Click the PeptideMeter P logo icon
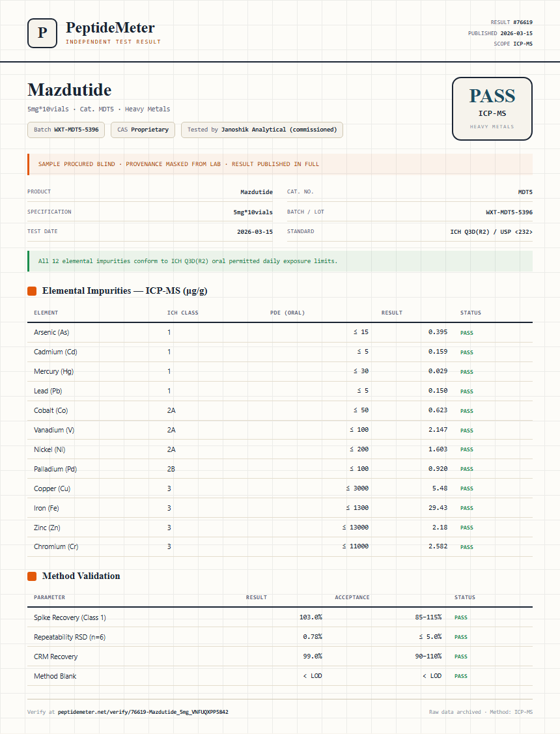The width and height of the screenshot is (560, 734). [42, 33]
